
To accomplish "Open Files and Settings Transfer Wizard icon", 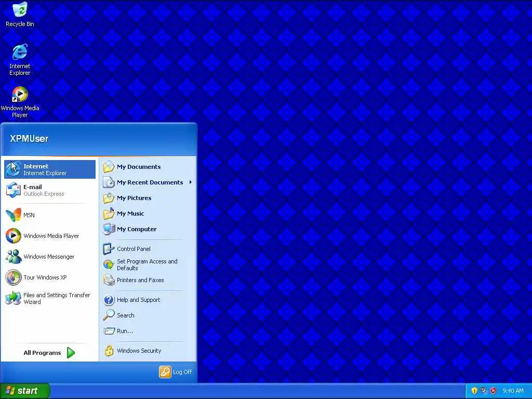I will pos(13,298).
